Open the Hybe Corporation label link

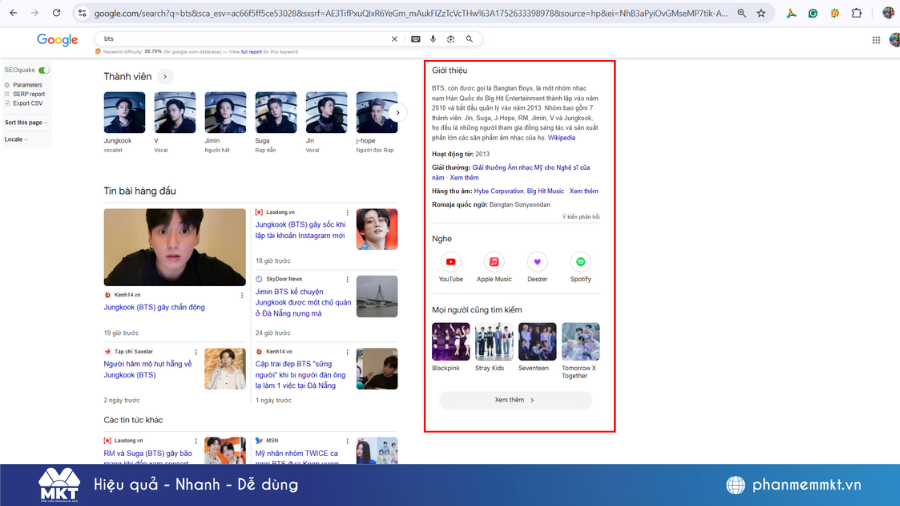click(499, 191)
